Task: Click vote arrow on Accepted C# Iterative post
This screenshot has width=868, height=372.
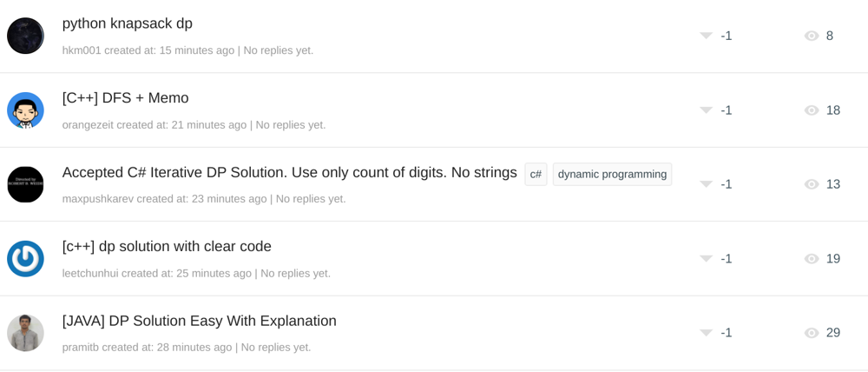Action: 706,183
